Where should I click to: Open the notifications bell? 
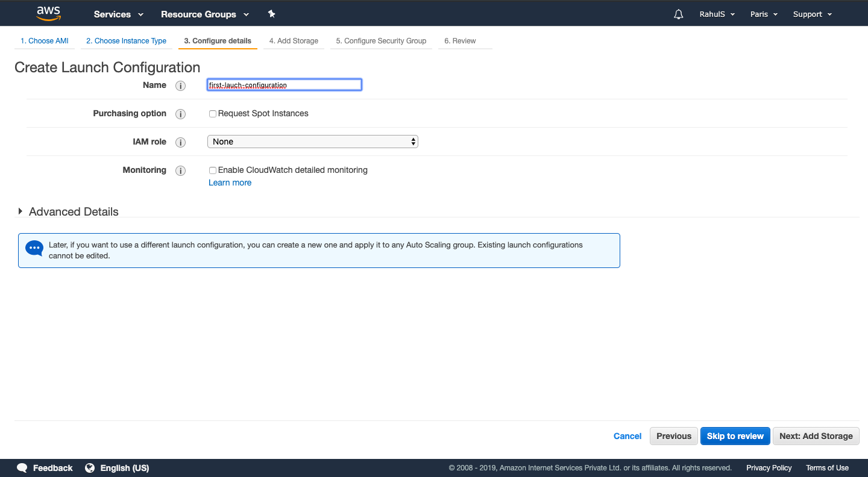pyautogui.click(x=678, y=13)
